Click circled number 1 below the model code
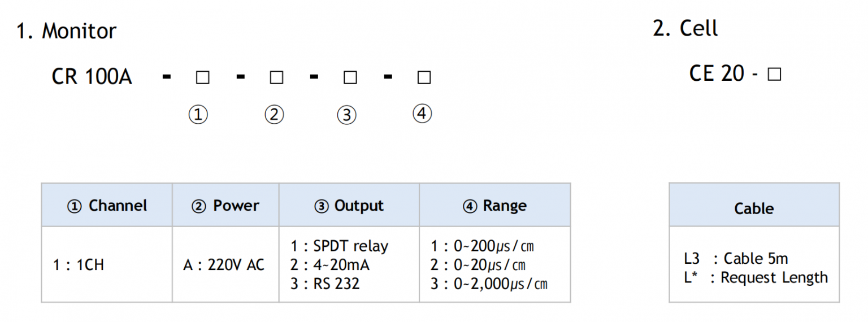Screen dimensions: 868x322 (198, 115)
